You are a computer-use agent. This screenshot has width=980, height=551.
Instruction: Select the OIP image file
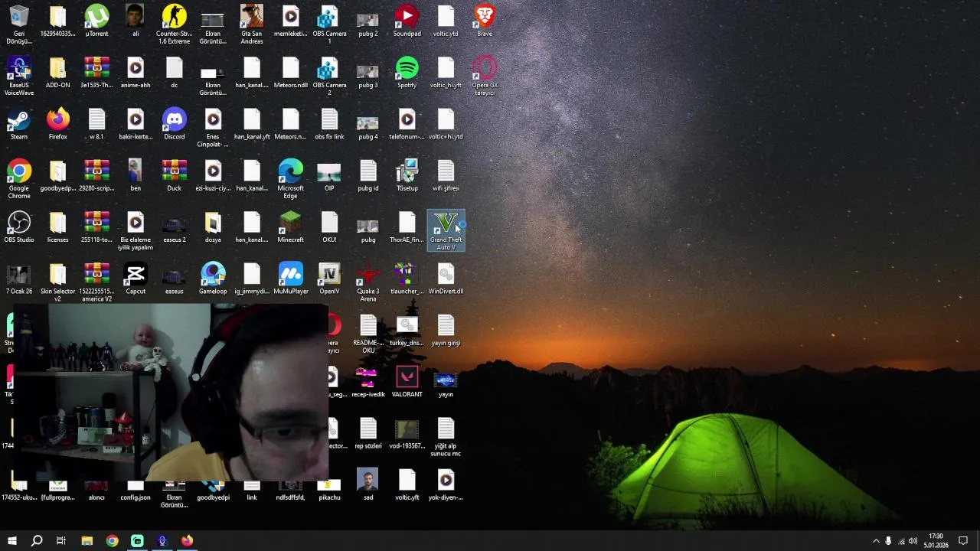pyautogui.click(x=329, y=175)
